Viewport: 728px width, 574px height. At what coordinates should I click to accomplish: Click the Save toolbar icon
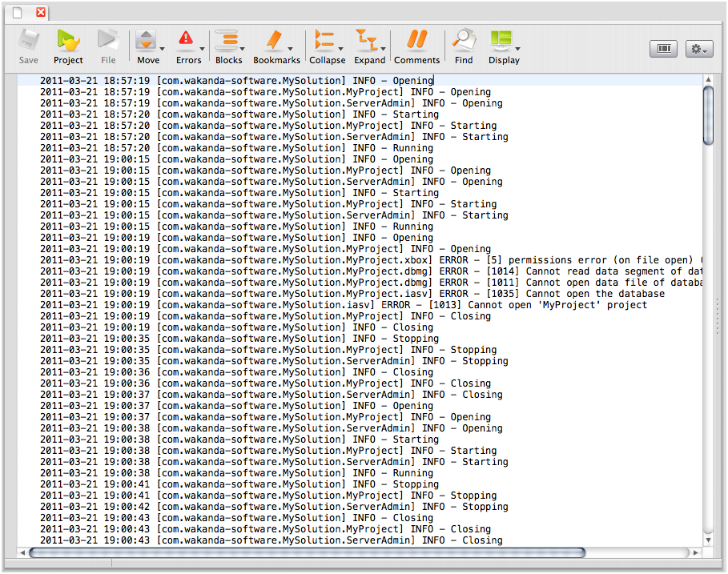coord(29,40)
